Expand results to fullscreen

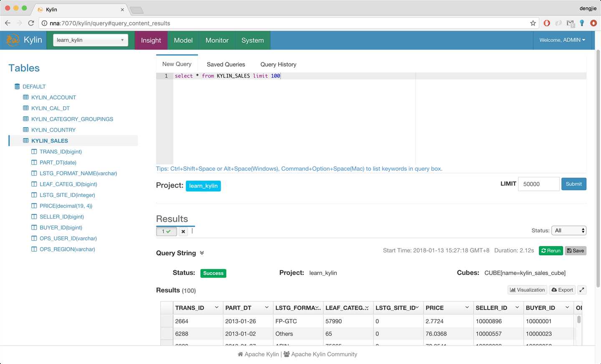pos(582,290)
